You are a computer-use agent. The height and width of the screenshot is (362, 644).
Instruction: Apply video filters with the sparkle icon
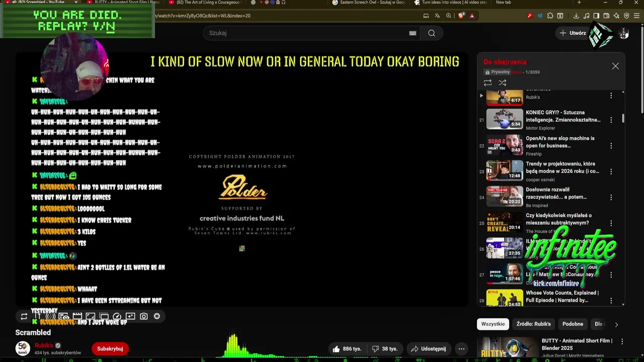[130, 316]
